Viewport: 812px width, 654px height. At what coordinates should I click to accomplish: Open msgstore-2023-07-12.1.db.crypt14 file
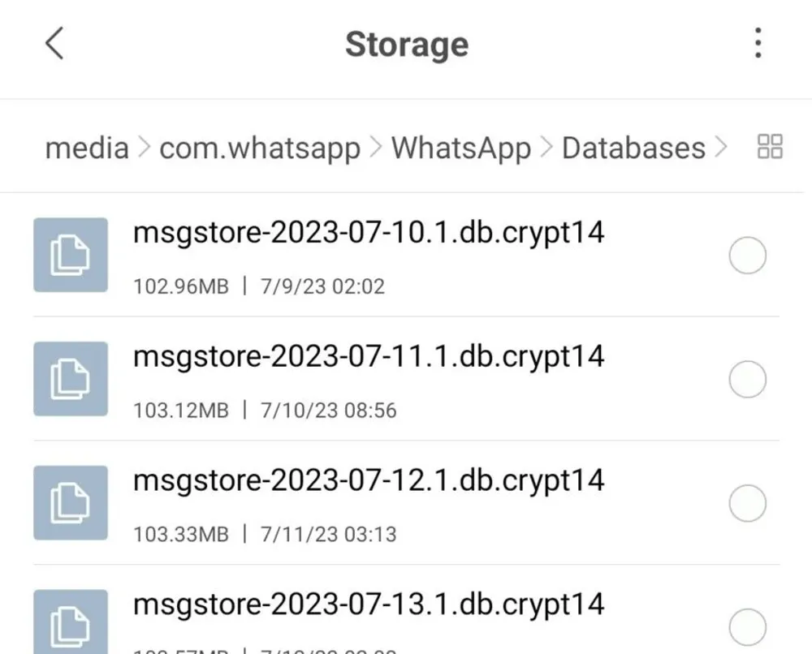point(369,481)
